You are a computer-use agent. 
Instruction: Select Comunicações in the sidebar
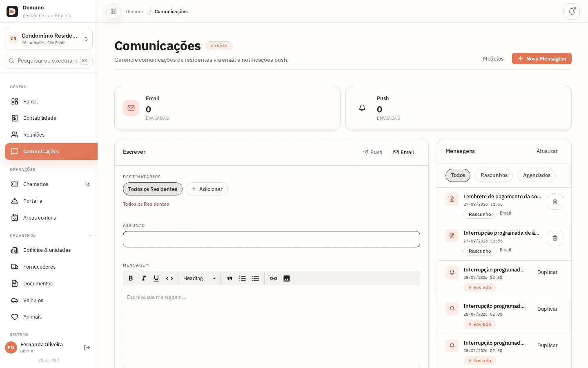tap(51, 151)
